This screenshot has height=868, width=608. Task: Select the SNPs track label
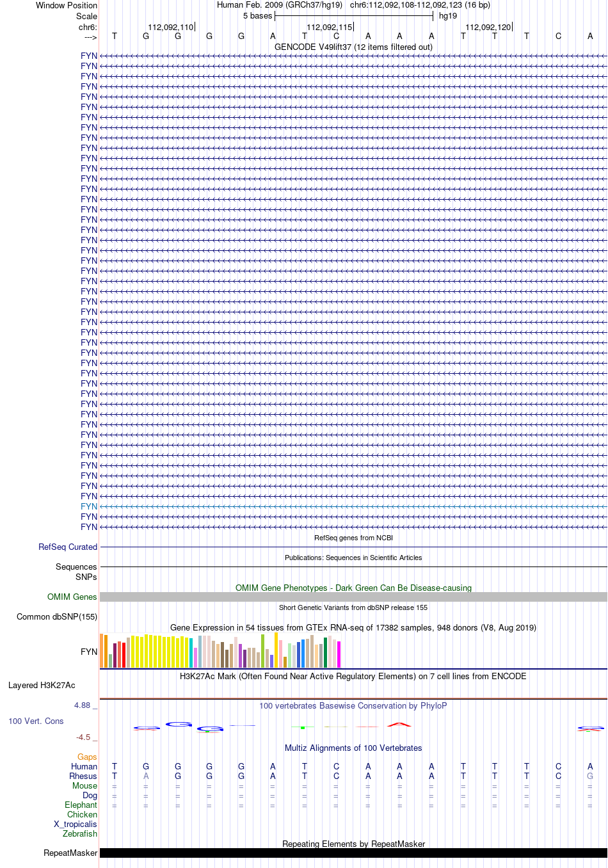[x=86, y=577]
